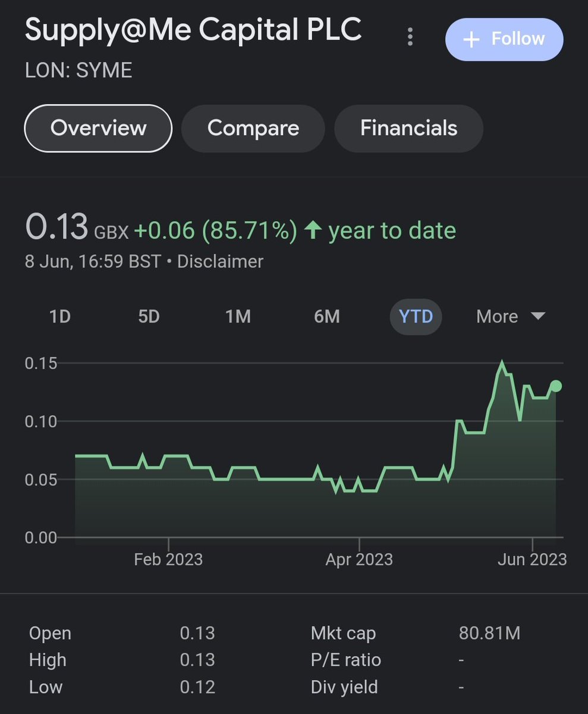Click the Feb 2023 axis label
588x714 pixels.
pyautogui.click(x=168, y=559)
